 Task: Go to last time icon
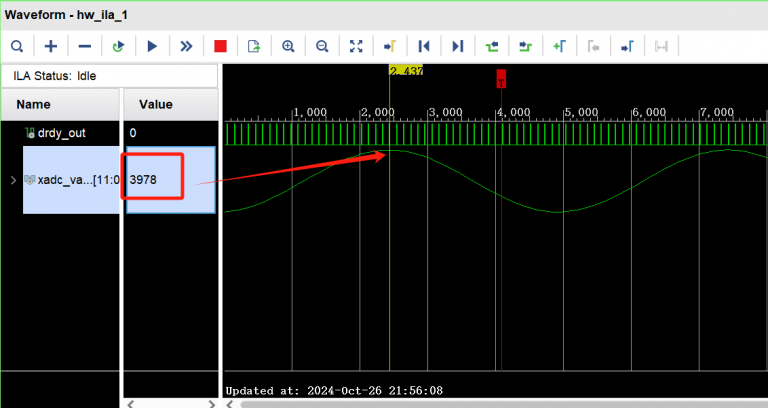pos(458,46)
